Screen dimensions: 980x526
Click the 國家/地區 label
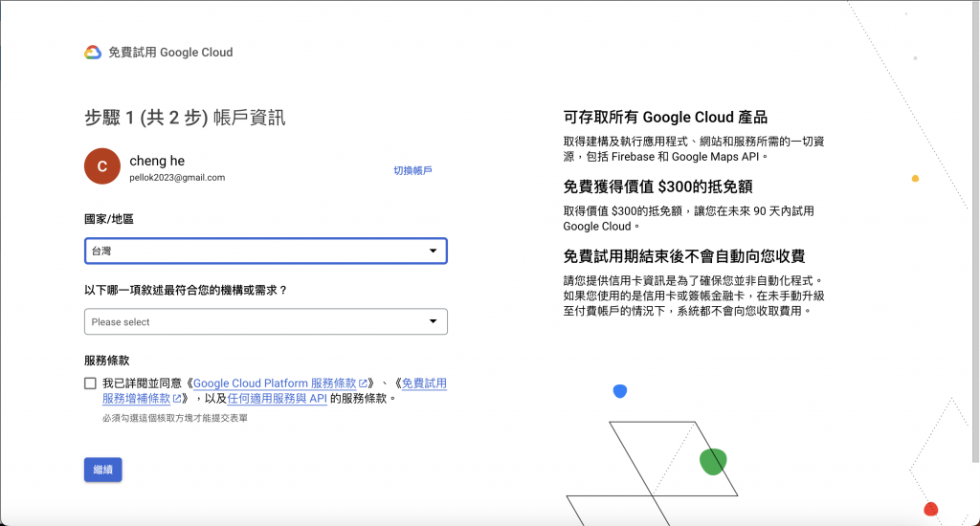[x=109, y=219]
